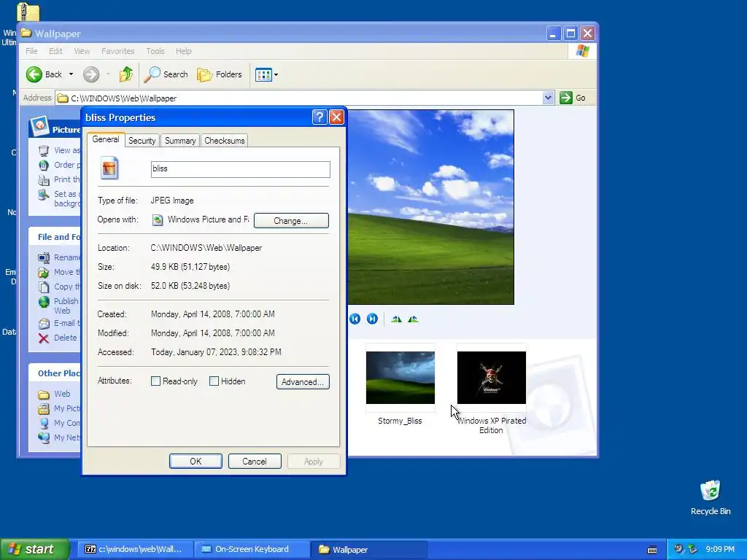Click the Order prints online icon
The width and height of the screenshot is (747, 560).
point(44,166)
